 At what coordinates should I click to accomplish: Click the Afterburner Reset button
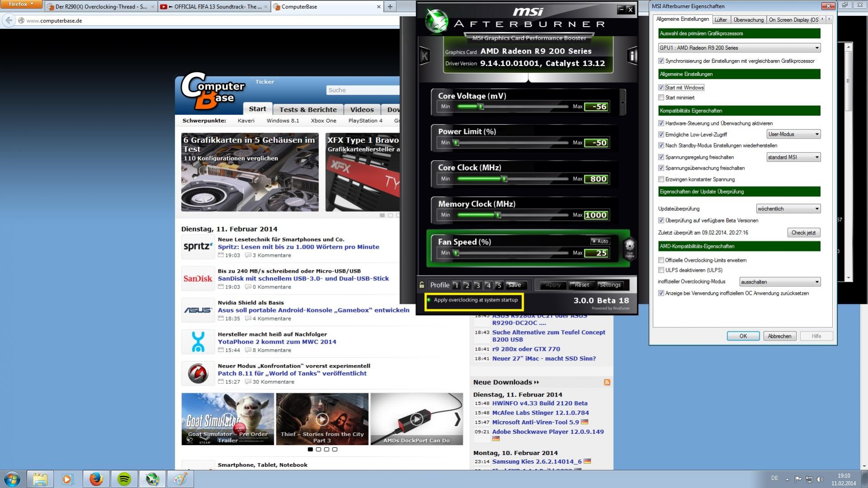pyautogui.click(x=582, y=285)
